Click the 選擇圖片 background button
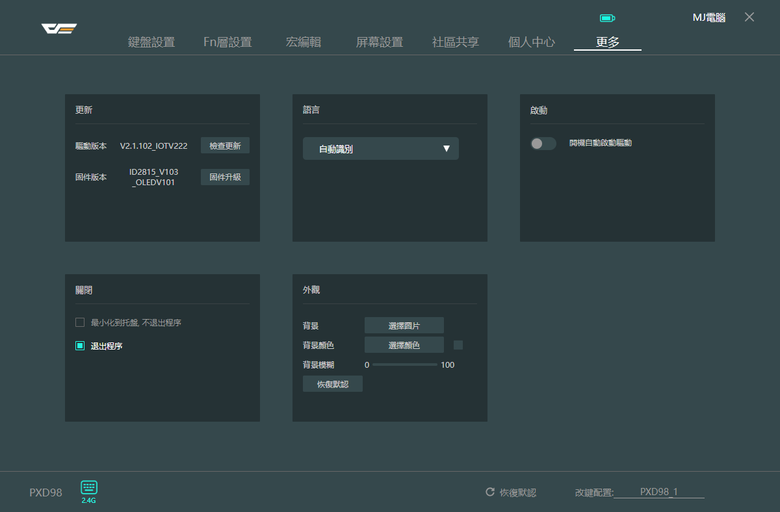780x512 pixels. (x=404, y=325)
